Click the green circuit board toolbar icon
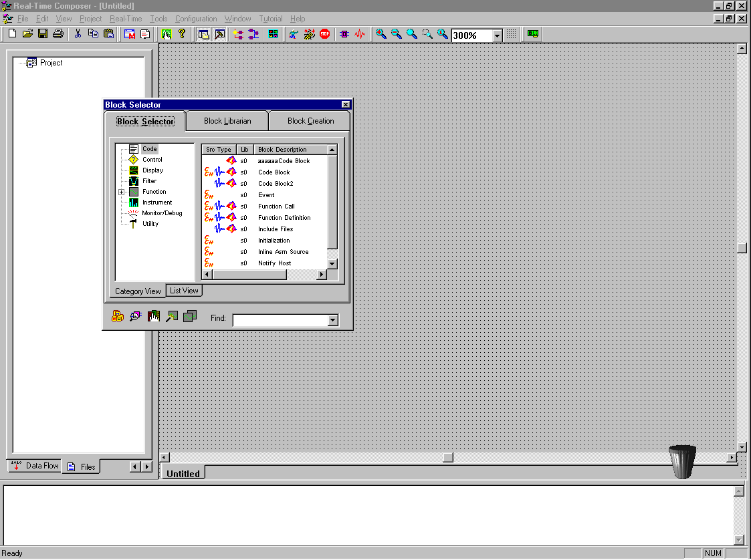Image resolution: width=751 pixels, height=560 pixels. click(x=532, y=34)
